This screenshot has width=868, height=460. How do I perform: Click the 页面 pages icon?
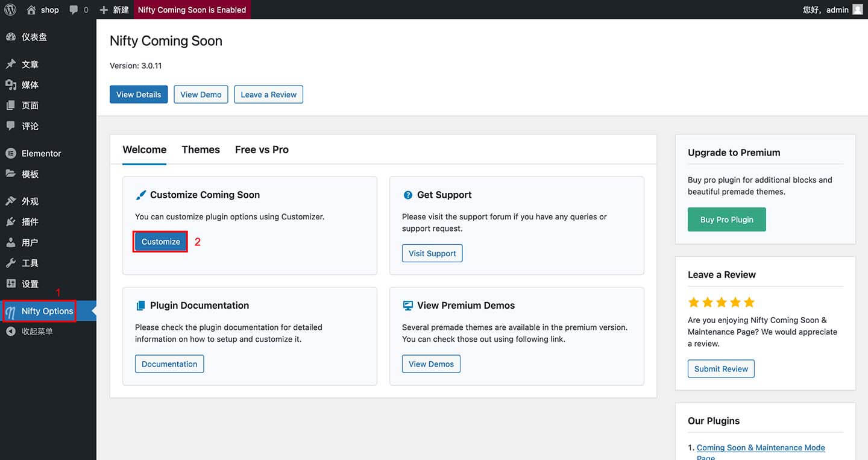[x=11, y=106]
